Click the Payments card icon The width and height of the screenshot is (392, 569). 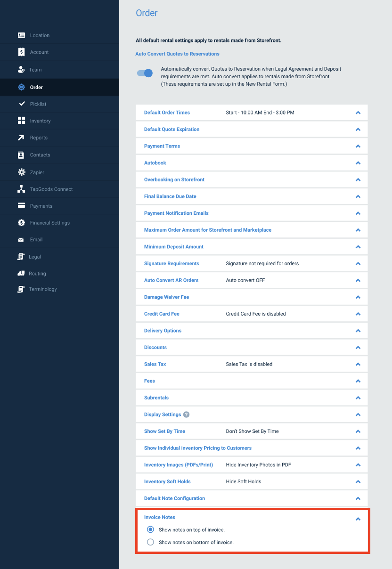tap(21, 206)
